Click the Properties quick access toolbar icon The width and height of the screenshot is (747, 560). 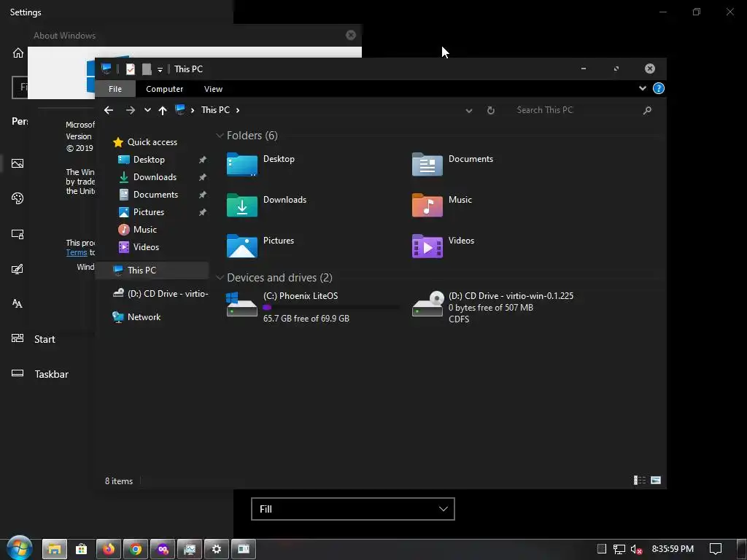pyautogui.click(x=130, y=69)
